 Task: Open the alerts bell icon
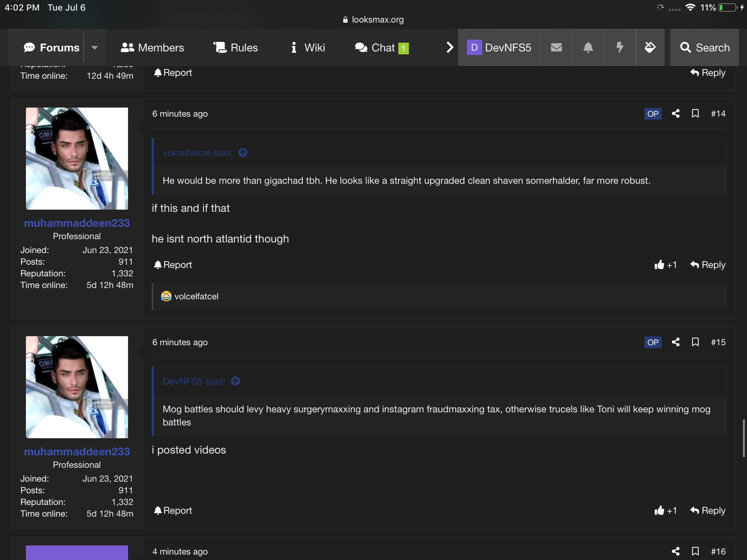(x=588, y=47)
